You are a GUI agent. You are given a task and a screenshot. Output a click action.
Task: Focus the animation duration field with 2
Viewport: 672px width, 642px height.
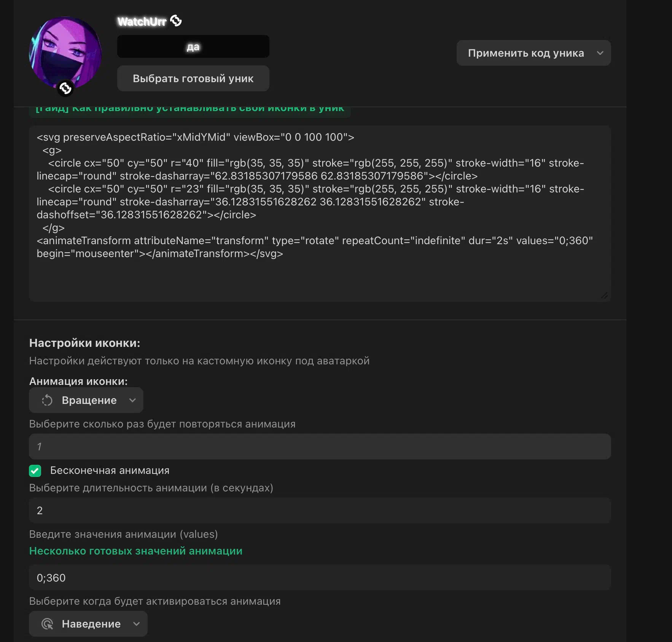[320, 510]
